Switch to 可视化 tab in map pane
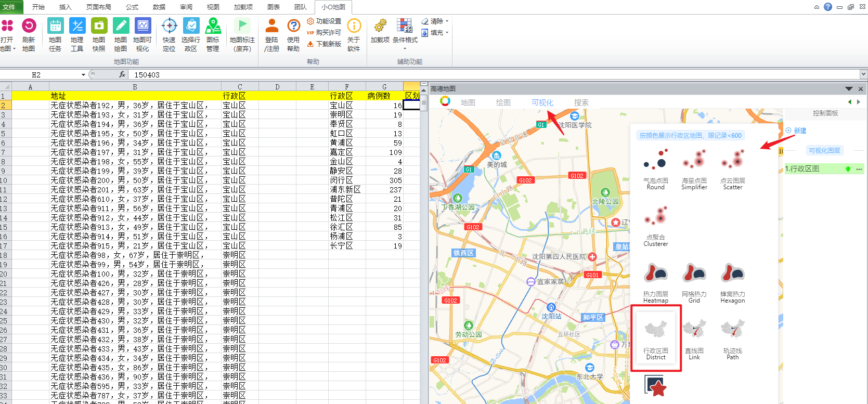The height and width of the screenshot is (404, 868). [x=542, y=102]
